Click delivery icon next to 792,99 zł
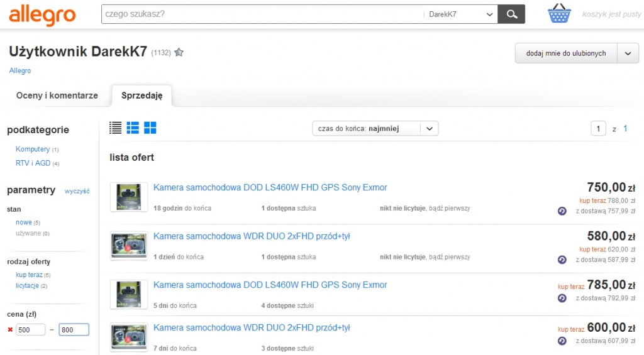 click(x=562, y=298)
